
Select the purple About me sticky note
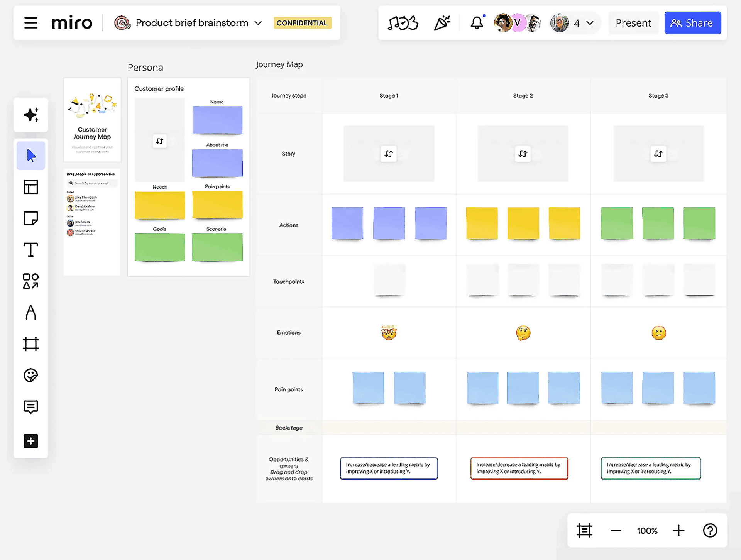217,163
